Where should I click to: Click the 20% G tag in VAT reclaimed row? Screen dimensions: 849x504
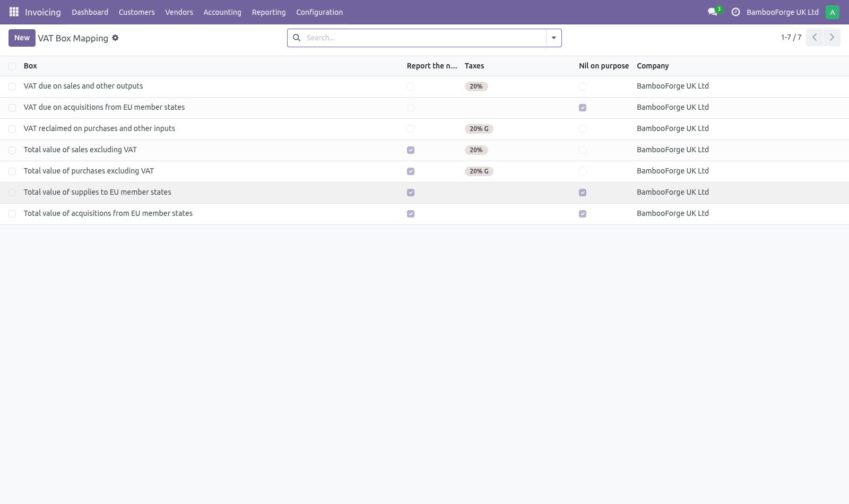coord(479,129)
